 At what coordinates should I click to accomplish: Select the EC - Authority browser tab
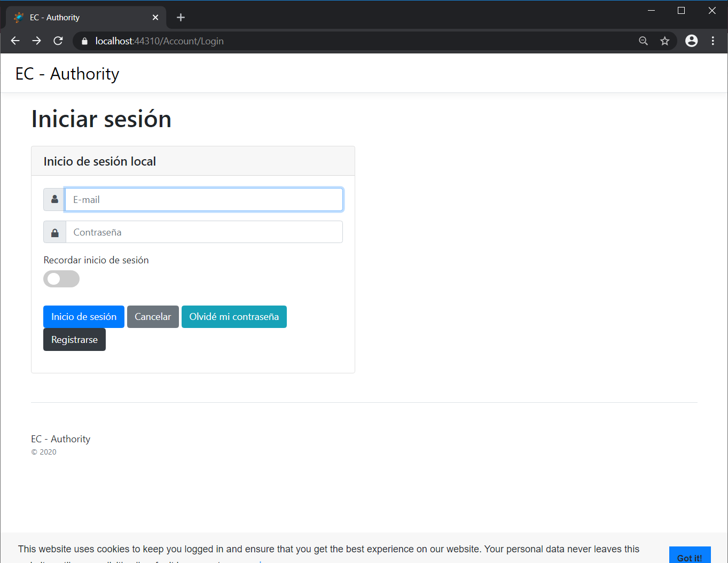pos(80,17)
